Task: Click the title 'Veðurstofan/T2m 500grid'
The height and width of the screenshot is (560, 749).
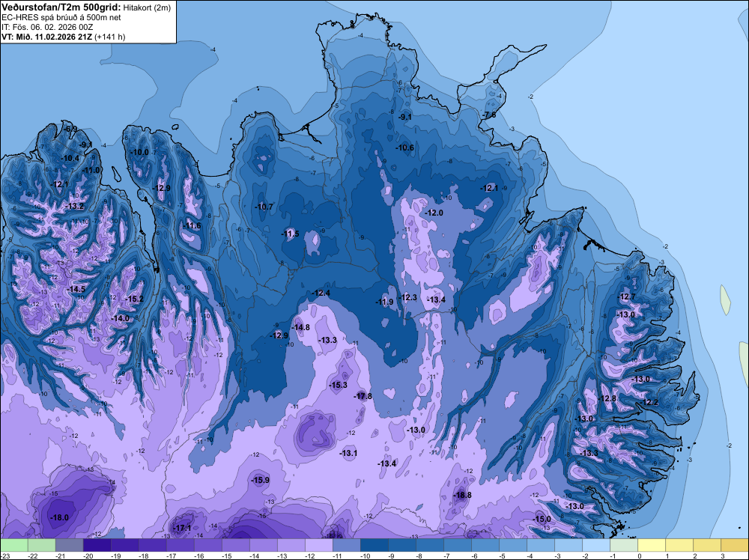Action: pos(61,7)
